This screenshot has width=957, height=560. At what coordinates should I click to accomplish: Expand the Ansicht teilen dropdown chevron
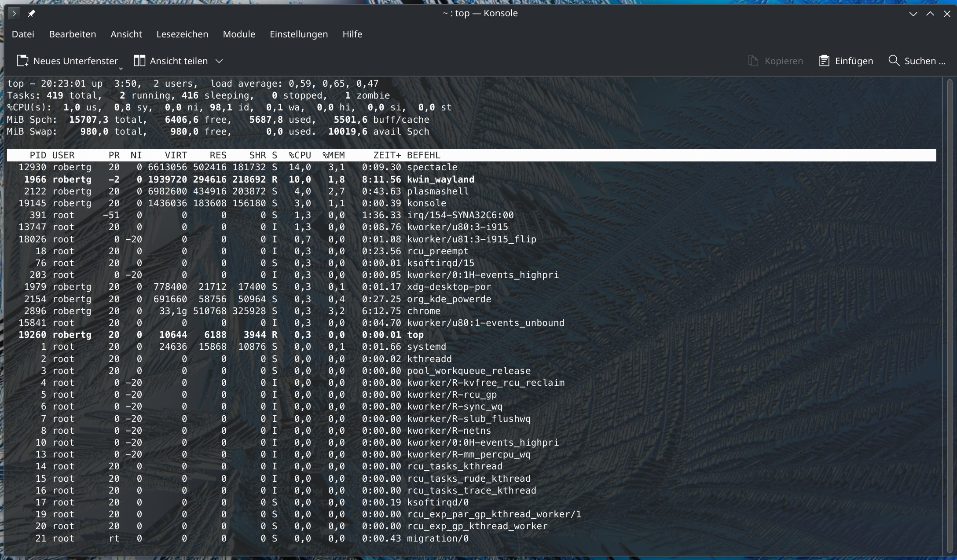coord(219,61)
